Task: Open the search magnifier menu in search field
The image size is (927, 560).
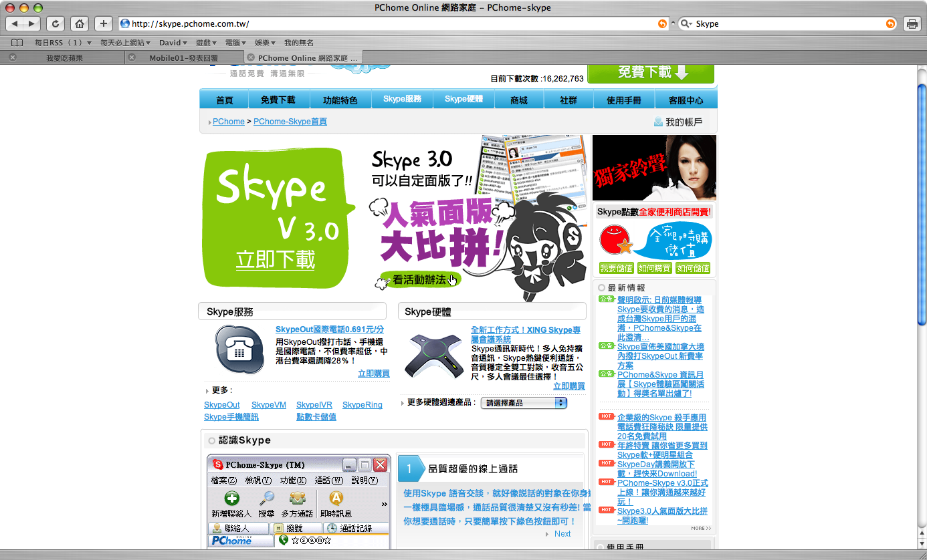Action: coord(686,23)
